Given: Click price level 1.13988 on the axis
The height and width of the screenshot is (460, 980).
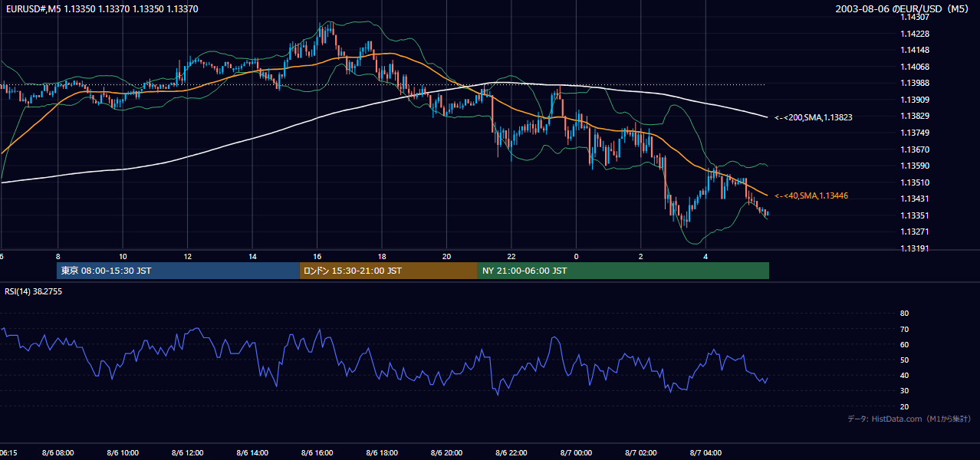Looking at the screenshot, I should click(x=915, y=83).
